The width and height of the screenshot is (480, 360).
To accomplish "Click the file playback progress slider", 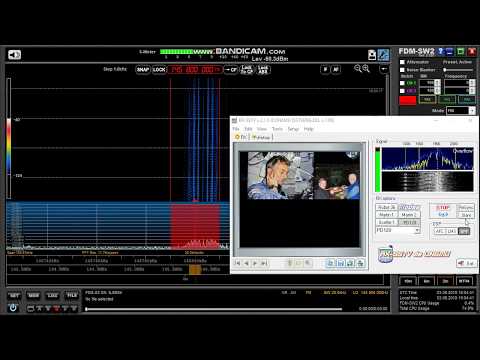I will pos(214,309).
